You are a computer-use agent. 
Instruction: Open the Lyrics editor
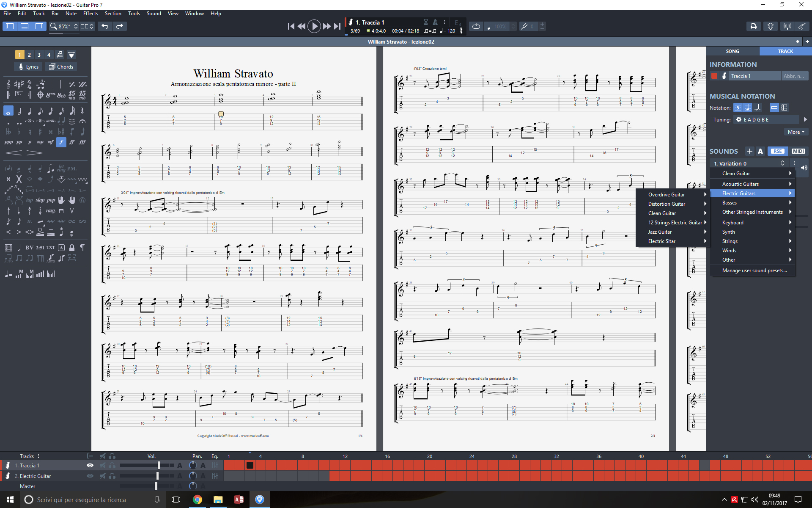click(28, 66)
